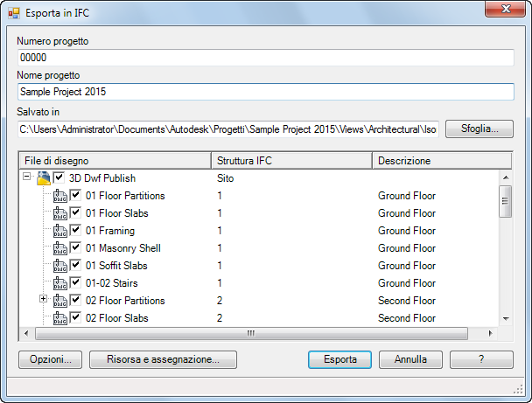
Task: Click the DWG icon beside 01 Masonry Shell
Action: (x=60, y=248)
